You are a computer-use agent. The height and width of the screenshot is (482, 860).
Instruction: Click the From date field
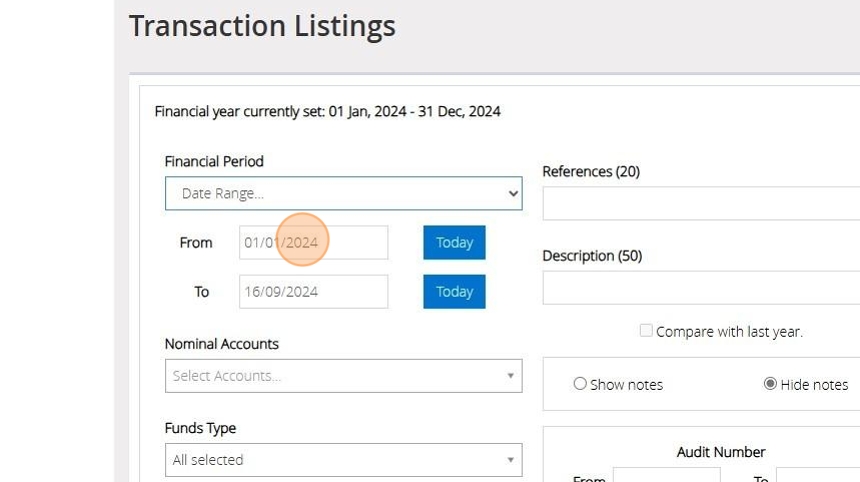[x=313, y=243]
